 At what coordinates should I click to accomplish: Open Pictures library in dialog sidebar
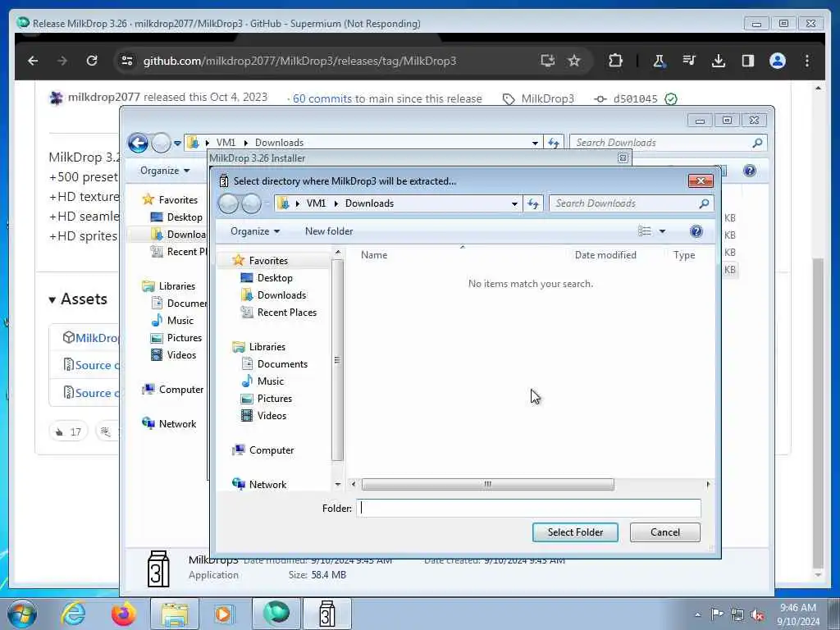[274, 398]
